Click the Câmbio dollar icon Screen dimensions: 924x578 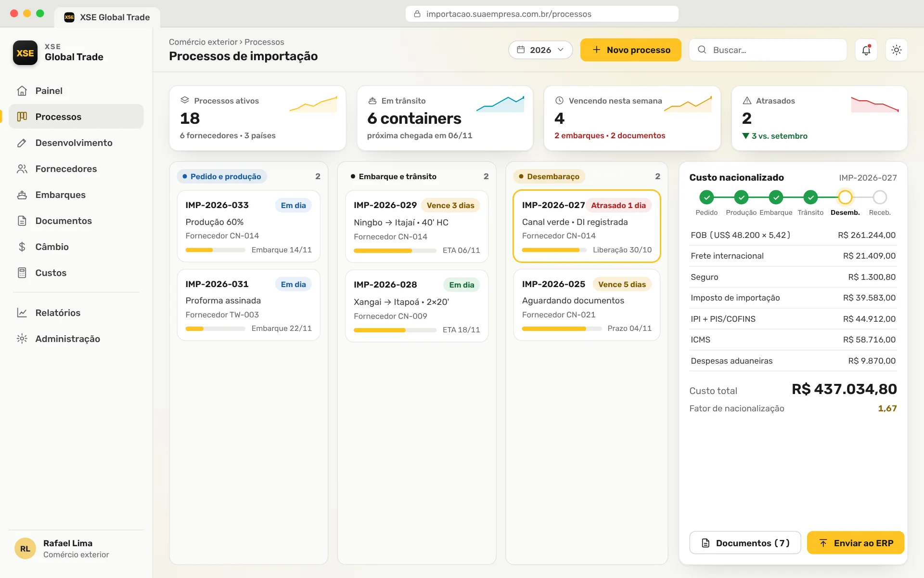click(x=22, y=247)
